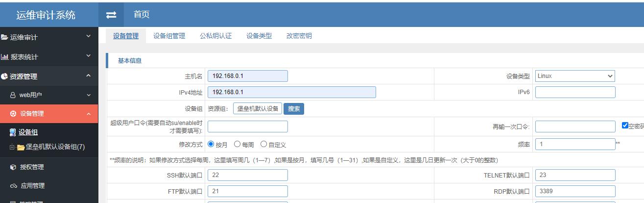
Task: Edit the RDP默认端口 field
Action: pos(575,191)
